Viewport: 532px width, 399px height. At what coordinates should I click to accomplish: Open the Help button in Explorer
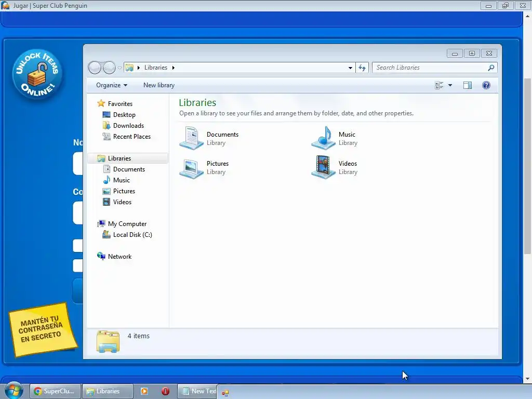pyautogui.click(x=486, y=85)
